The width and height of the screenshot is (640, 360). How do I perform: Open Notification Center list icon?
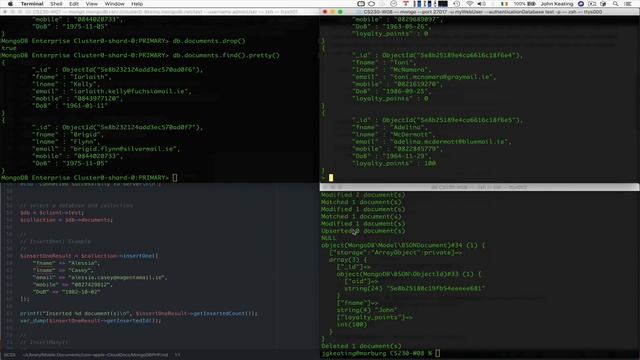(628, 4)
